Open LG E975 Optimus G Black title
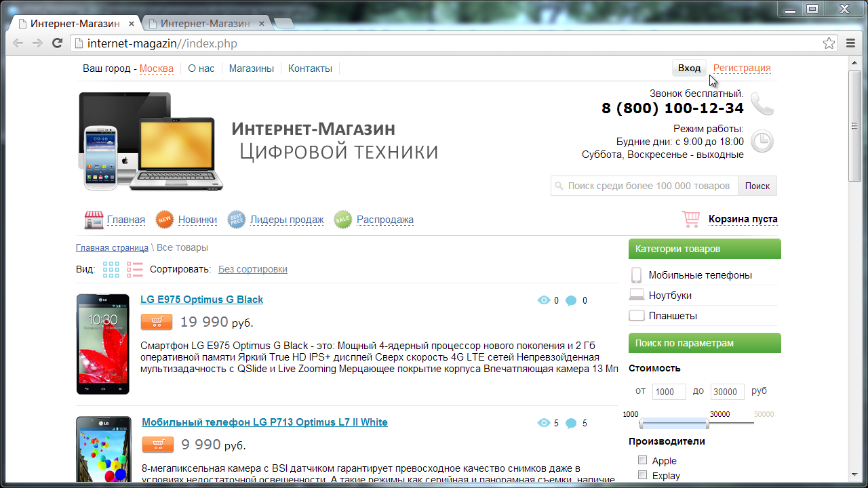Image resolution: width=868 pixels, height=488 pixels. coord(202,300)
